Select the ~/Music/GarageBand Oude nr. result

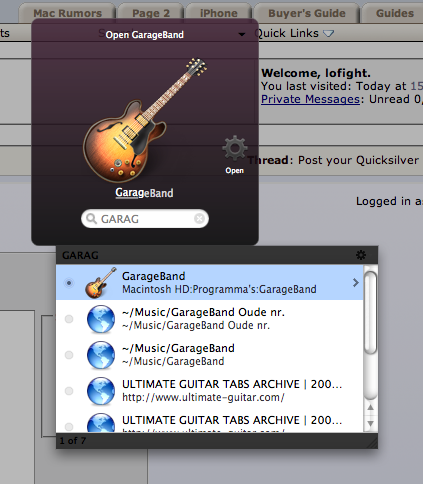point(209,319)
